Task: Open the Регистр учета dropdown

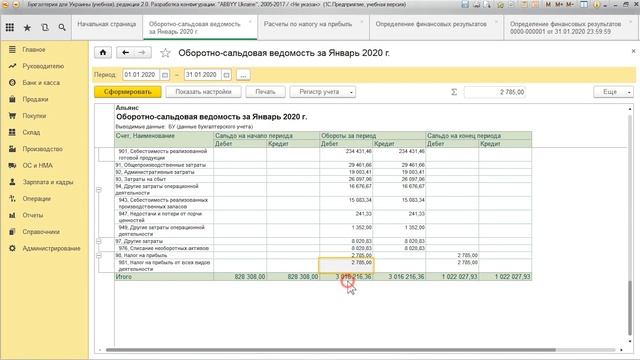Action: [x=323, y=92]
